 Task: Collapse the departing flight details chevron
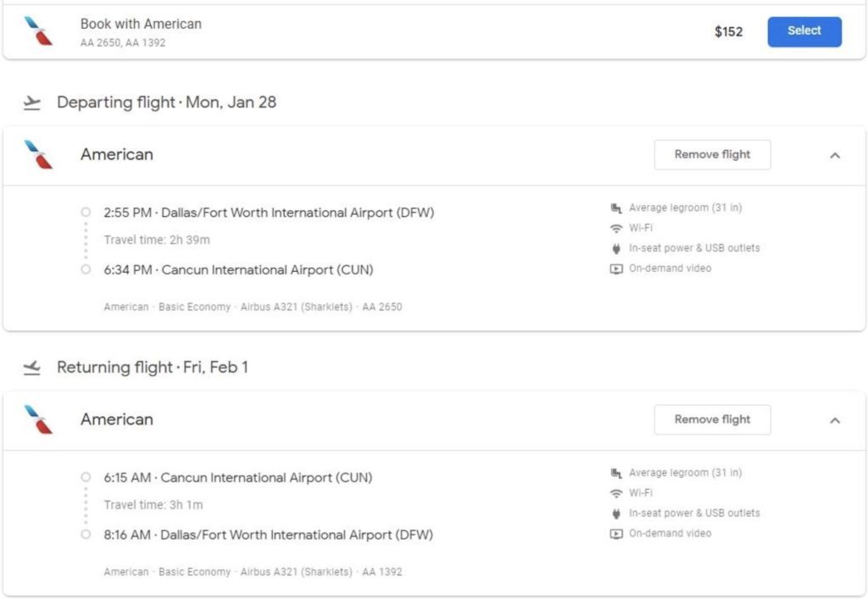click(835, 155)
